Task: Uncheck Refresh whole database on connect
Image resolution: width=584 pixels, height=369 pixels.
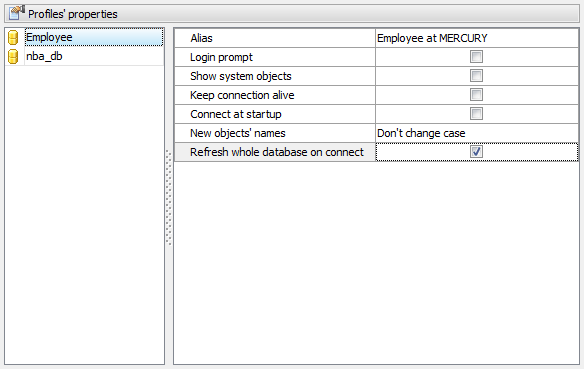Action: click(x=476, y=152)
